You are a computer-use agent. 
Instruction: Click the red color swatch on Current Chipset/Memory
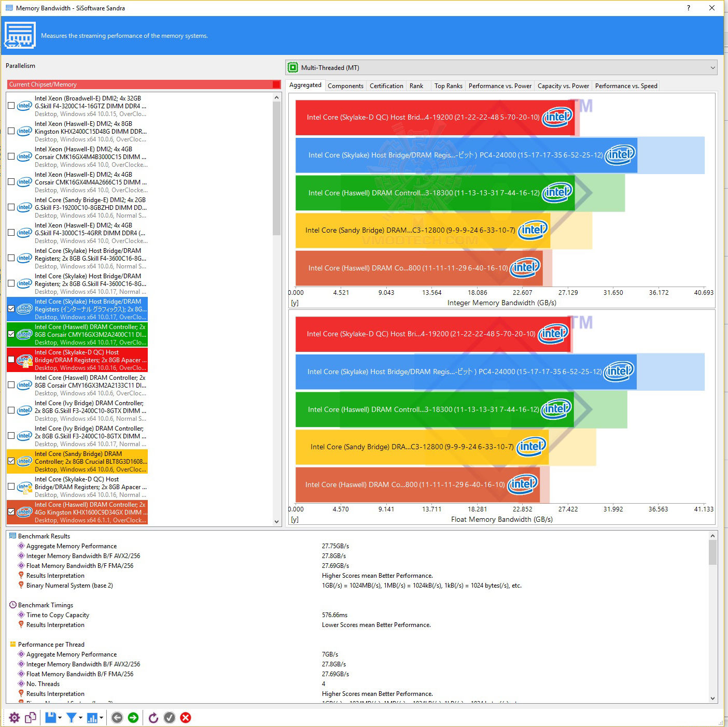coord(276,84)
